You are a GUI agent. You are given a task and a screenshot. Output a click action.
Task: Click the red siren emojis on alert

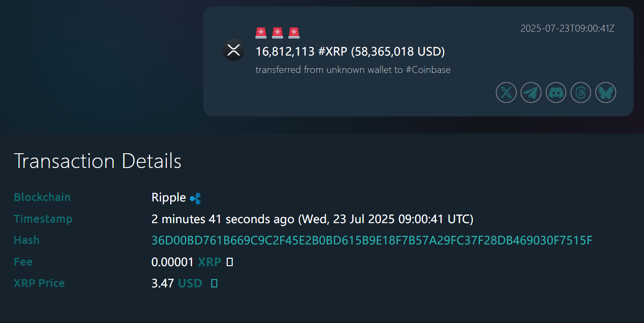point(277,33)
